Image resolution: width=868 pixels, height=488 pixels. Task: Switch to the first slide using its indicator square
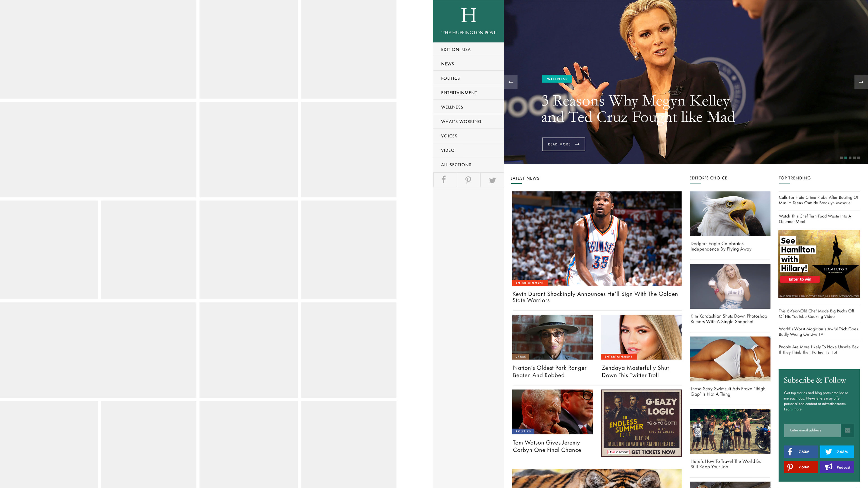(841, 158)
